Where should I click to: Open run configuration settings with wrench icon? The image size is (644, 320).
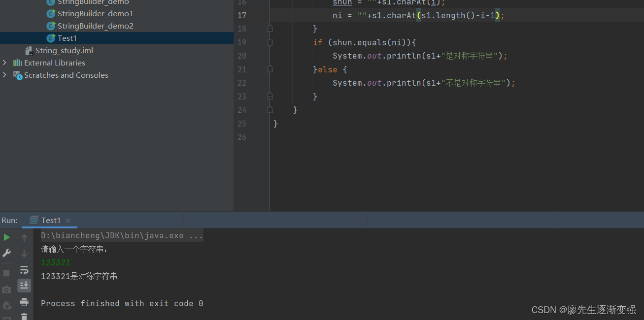point(6,253)
